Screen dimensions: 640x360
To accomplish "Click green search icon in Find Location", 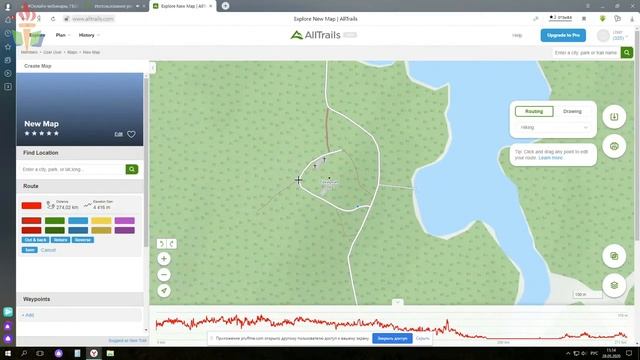I will (132, 169).
